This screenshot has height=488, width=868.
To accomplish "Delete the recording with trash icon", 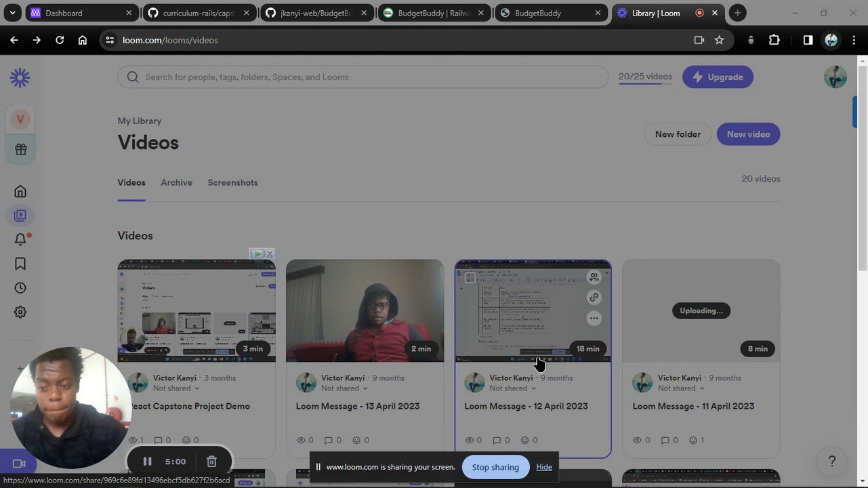I will 211,462.
